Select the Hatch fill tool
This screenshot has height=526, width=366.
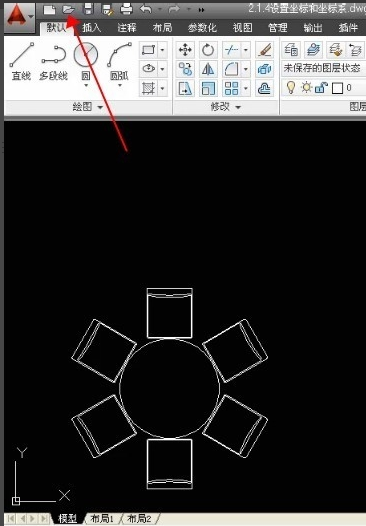pyautogui.click(x=148, y=88)
